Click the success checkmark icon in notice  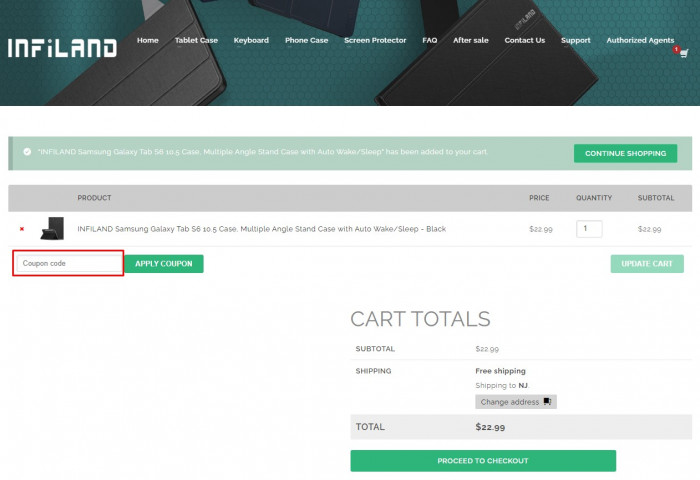pos(27,152)
